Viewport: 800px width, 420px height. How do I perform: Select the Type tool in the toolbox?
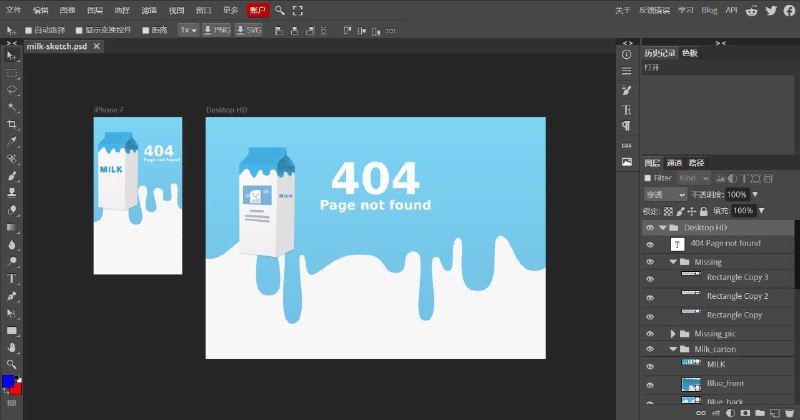(12, 278)
